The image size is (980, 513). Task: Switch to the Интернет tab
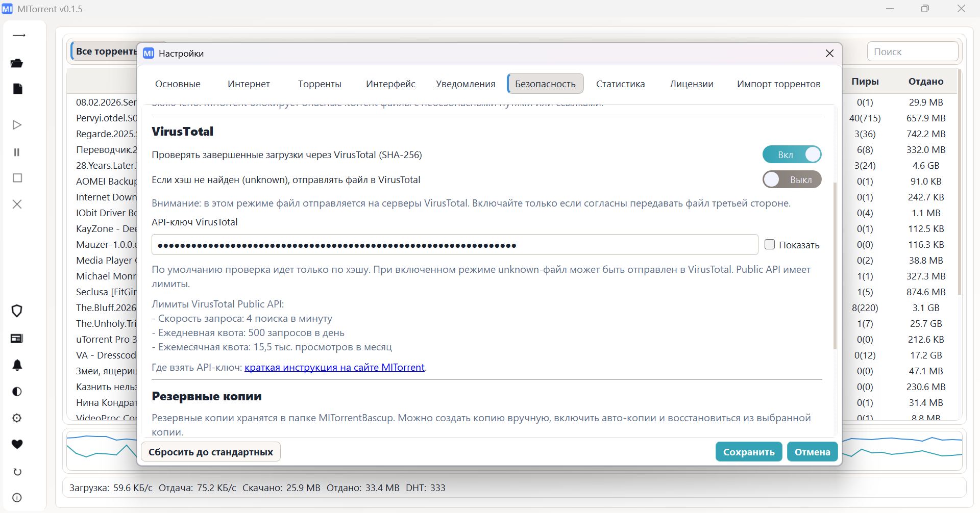(x=249, y=84)
